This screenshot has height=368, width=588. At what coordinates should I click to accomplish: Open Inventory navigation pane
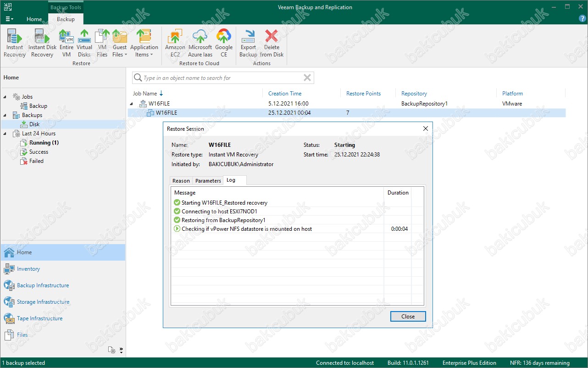click(63, 269)
